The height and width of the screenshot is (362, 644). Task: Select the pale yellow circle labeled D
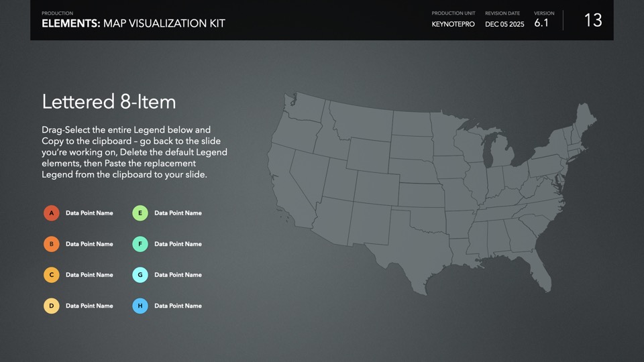51,306
